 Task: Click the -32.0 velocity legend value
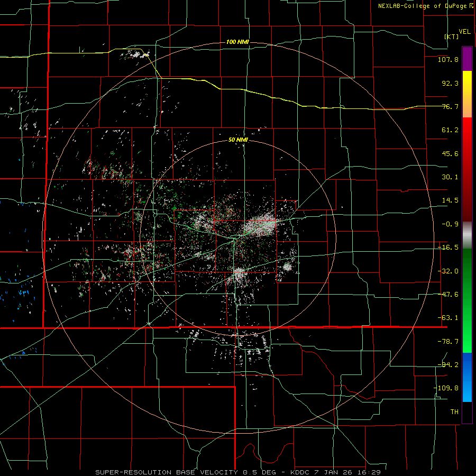[x=448, y=271]
